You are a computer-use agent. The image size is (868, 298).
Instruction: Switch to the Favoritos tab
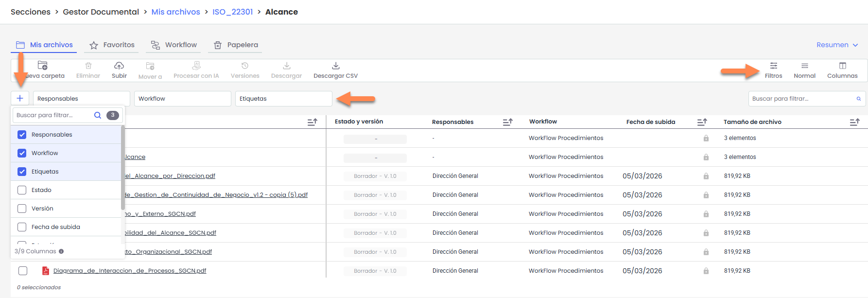pos(112,45)
